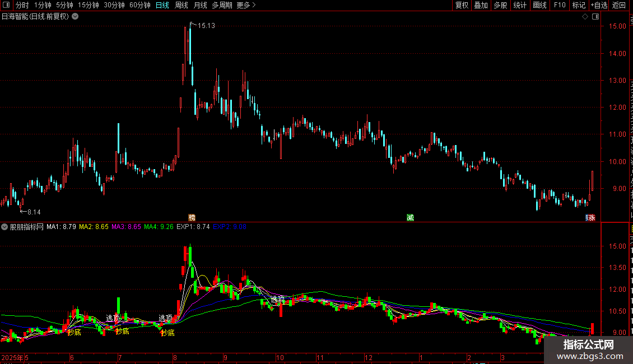Click the 复权 button

tap(462, 5)
